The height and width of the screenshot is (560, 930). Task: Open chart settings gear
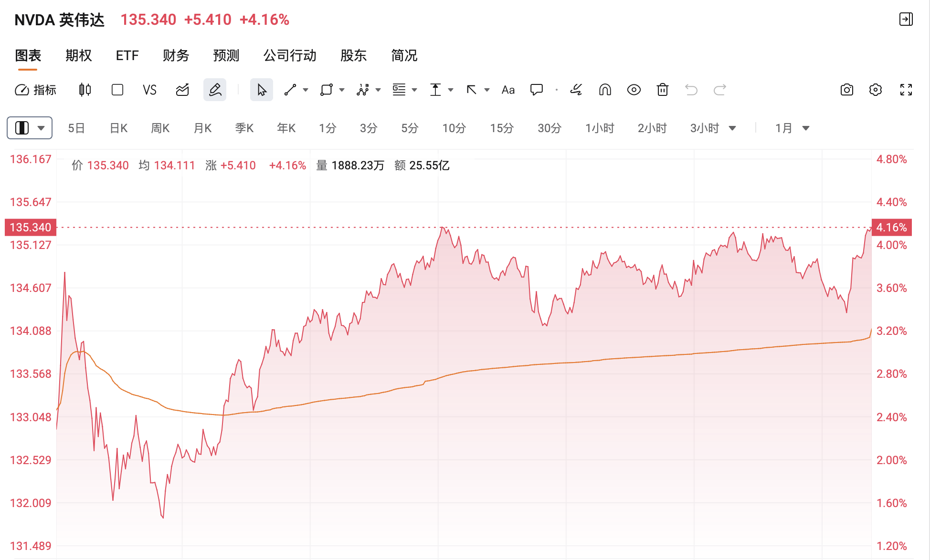(x=876, y=90)
